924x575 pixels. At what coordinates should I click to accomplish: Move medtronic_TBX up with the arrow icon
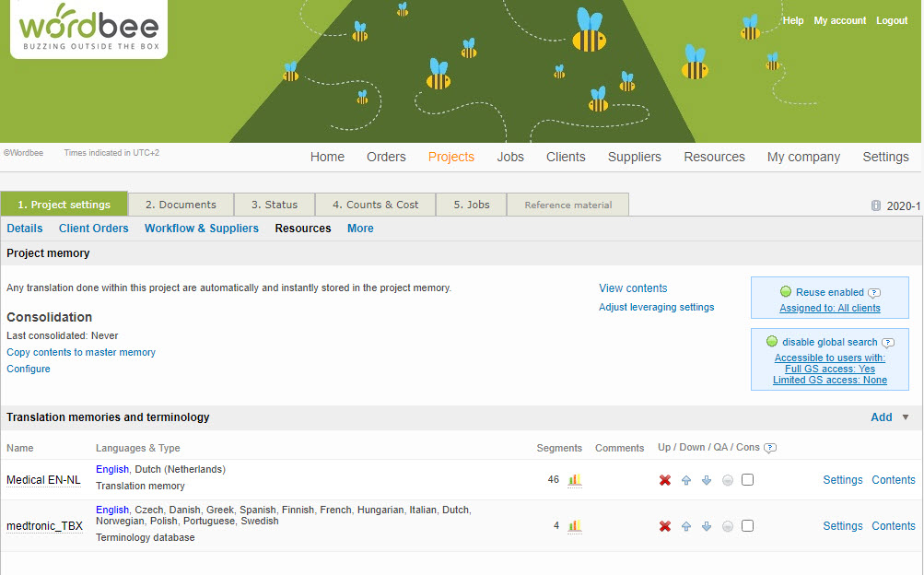click(x=686, y=526)
